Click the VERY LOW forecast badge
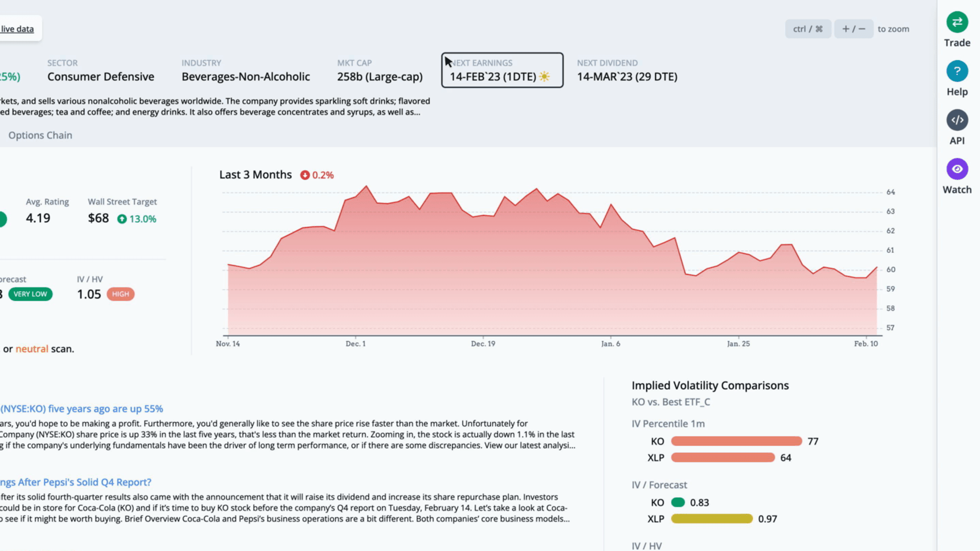The image size is (980, 551). click(x=30, y=294)
